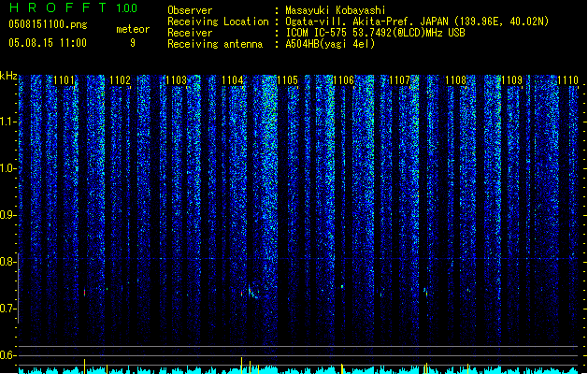Viewport: 588px width, 374px height.
Task: Click the filename 0508151100.png
Action: tap(48, 24)
